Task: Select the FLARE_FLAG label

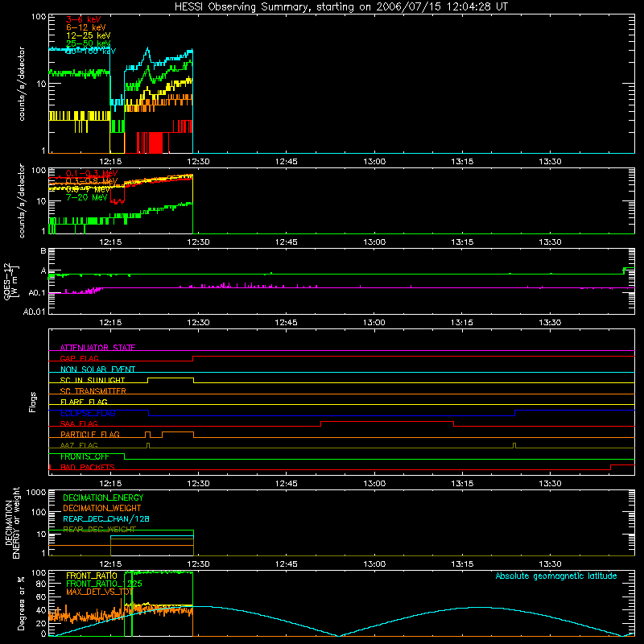Action: click(84, 402)
